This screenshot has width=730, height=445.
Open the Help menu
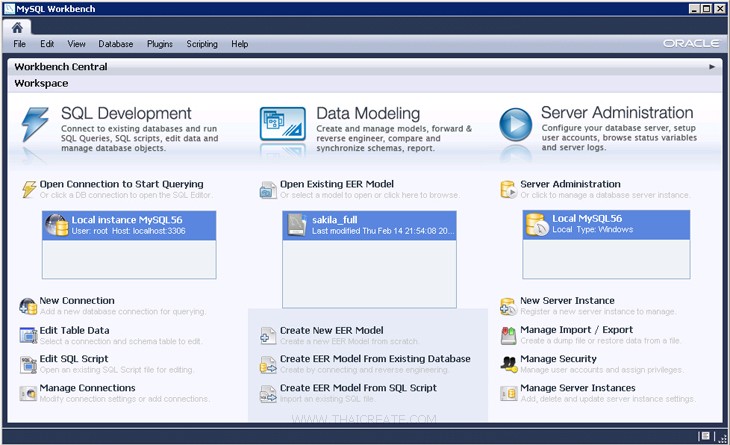[x=239, y=44]
